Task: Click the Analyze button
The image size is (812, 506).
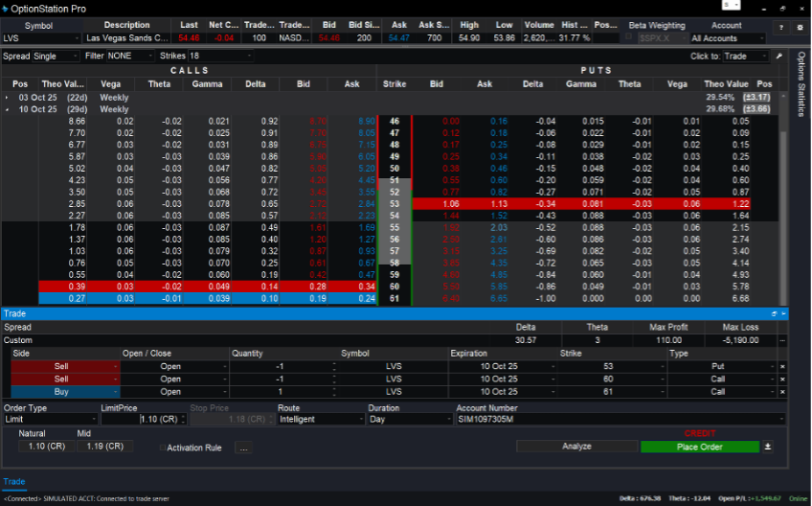Action: pos(576,447)
